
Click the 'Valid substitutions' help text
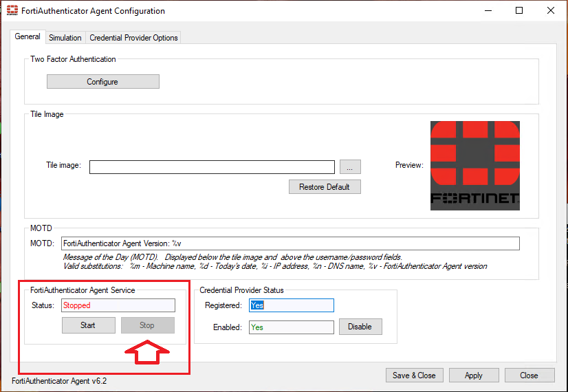tap(275, 266)
